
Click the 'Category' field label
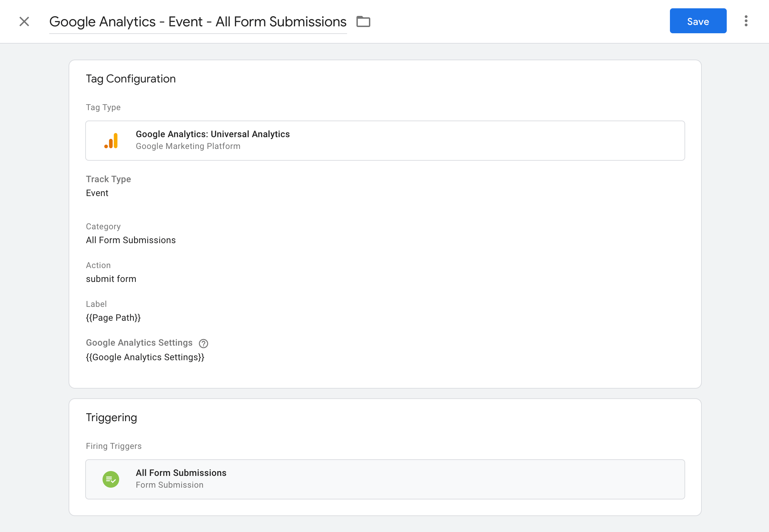(x=103, y=227)
